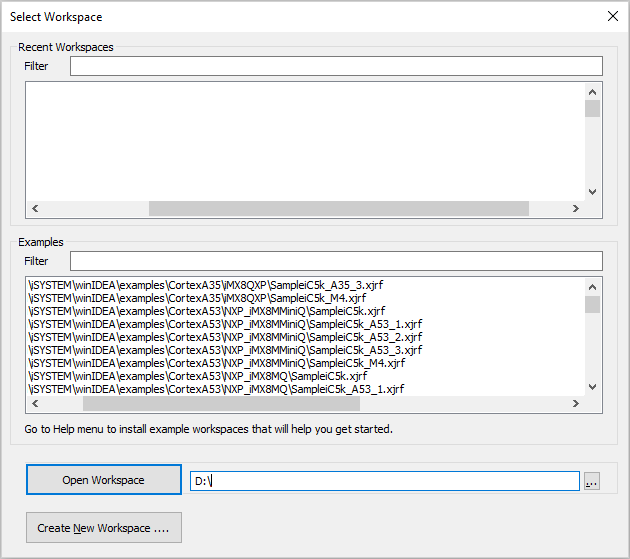Focus the Examples Filter text field
The image size is (630, 559).
(336, 261)
